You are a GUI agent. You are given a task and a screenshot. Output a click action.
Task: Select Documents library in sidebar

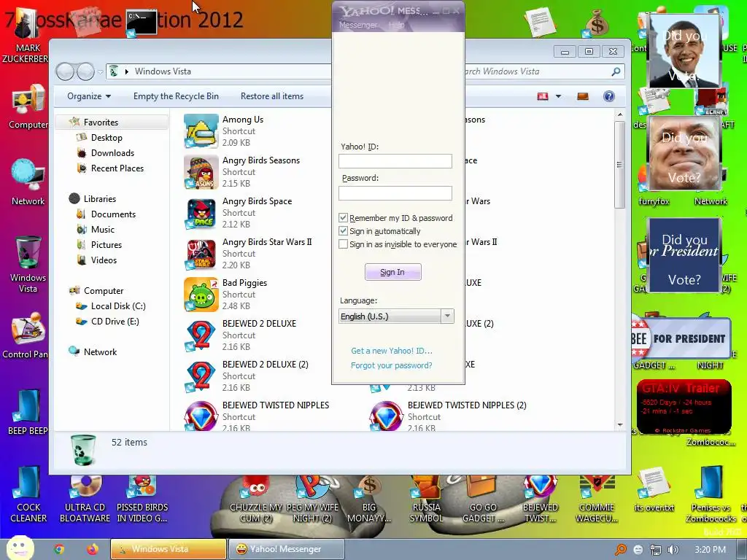tap(113, 214)
